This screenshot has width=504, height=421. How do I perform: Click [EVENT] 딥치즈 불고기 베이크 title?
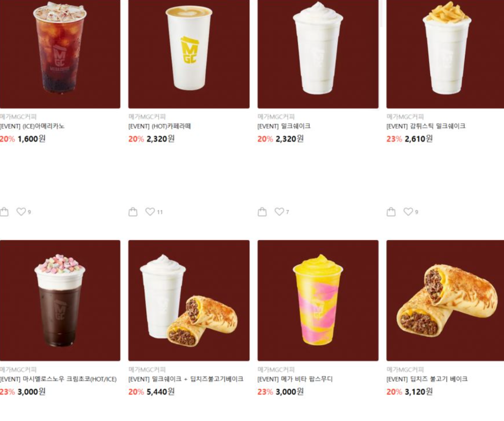click(x=427, y=379)
